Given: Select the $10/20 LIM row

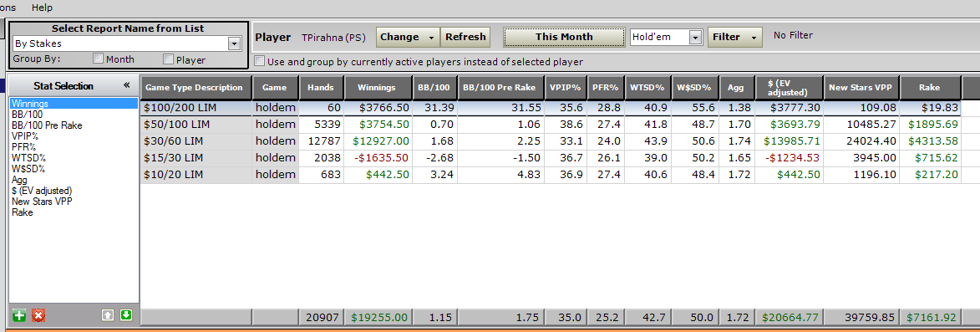Looking at the screenshot, I should coord(550,175).
